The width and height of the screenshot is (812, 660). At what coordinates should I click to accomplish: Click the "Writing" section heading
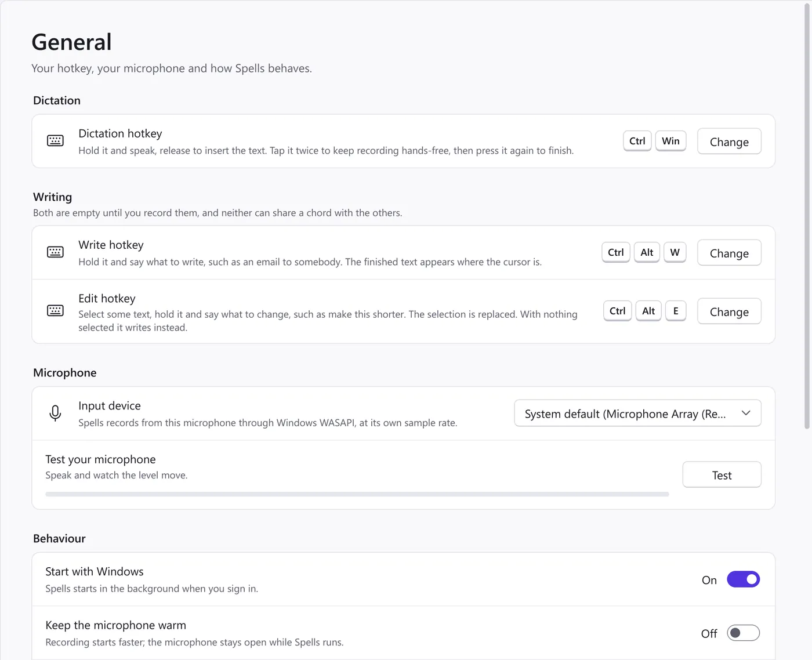click(x=52, y=197)
